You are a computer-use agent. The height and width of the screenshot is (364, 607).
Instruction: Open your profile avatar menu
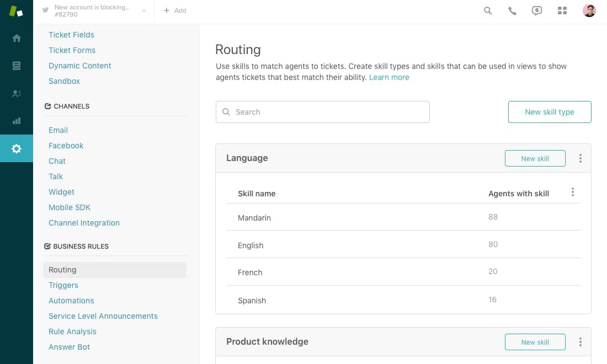pos(589,10)
